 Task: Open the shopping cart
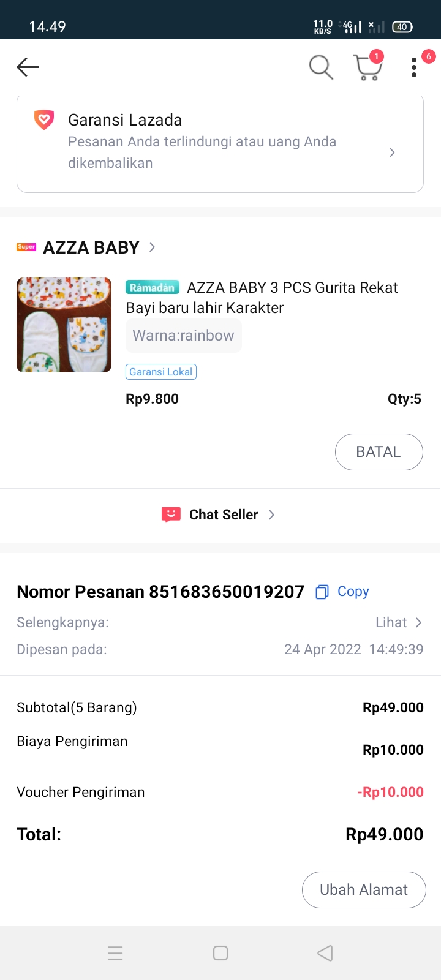coord(367,67)
